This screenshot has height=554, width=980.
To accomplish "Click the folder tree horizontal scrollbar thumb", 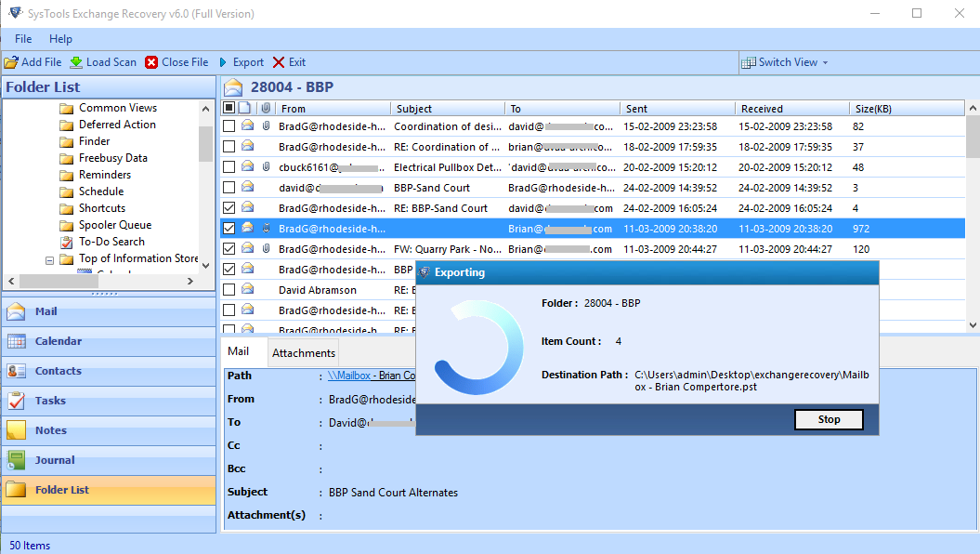I will pos(59,282).
